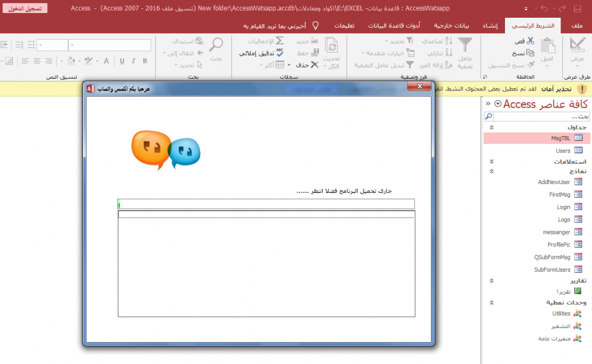Screen dimensions: 592x364
Task: Open the كافة عناصر Access pane menu arrow
Action: pos(498,104)
